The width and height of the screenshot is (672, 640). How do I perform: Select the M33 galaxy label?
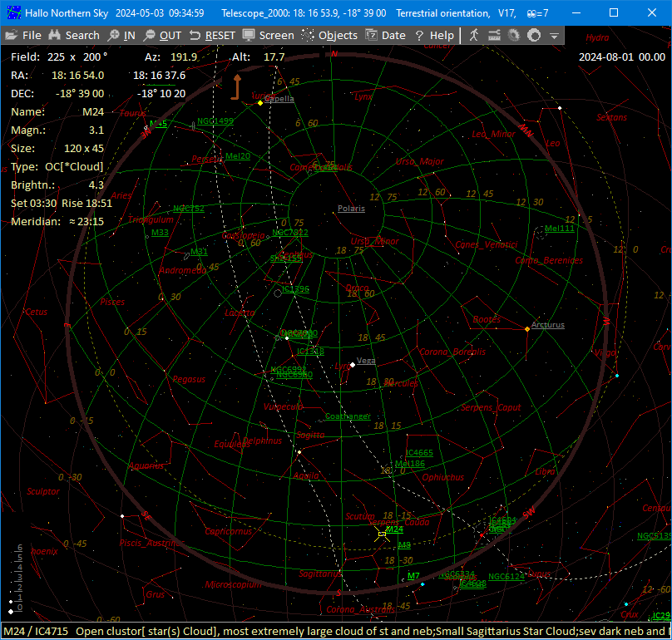(x=160, y=233)
